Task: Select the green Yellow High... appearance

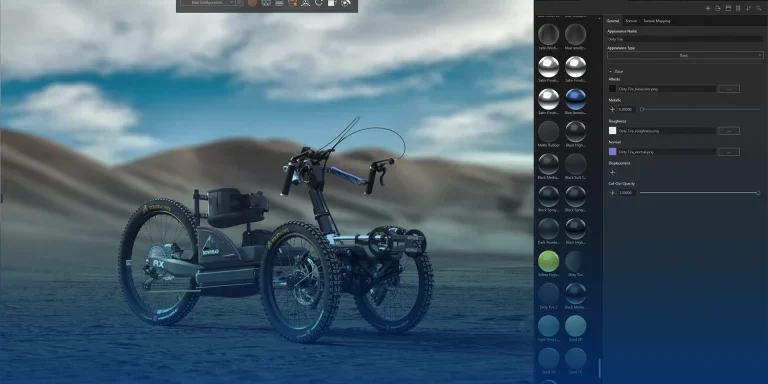Action: (549, 261)
